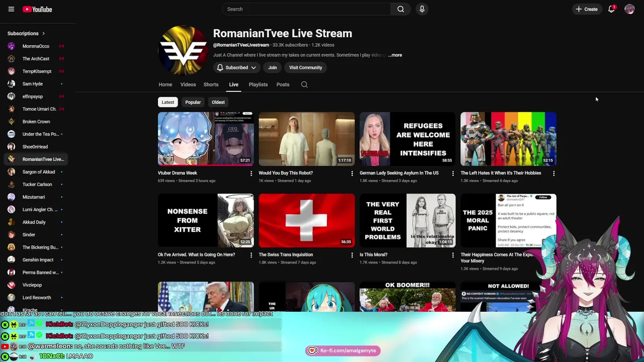The height and width of the screenshot is (362, 644).
Task: Open Sam Hyde avatar in sidebar
Action: click(11, 84)
